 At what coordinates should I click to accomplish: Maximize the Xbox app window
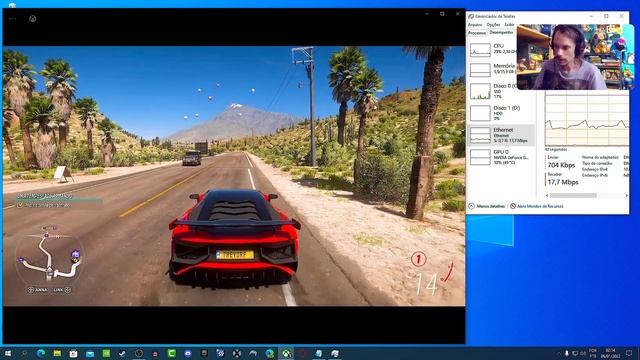click(x=442, y=14)
